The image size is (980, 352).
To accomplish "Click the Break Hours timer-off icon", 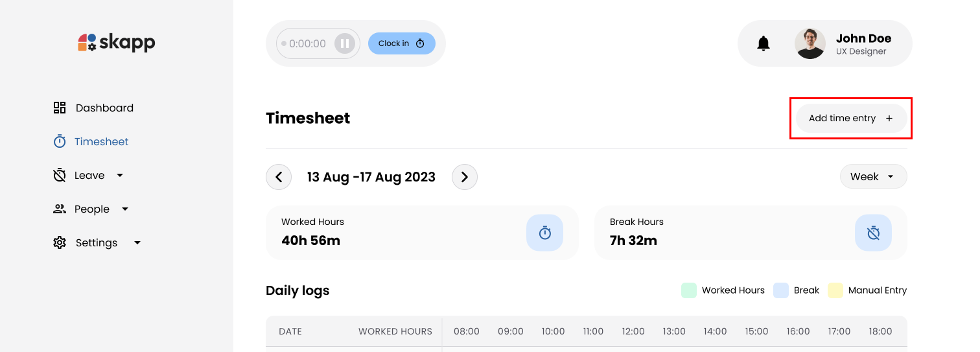I will click(873, 233).
